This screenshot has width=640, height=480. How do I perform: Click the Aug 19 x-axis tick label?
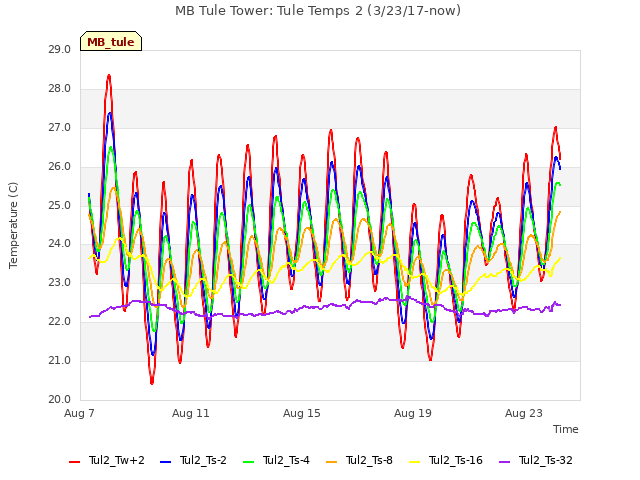413,413
